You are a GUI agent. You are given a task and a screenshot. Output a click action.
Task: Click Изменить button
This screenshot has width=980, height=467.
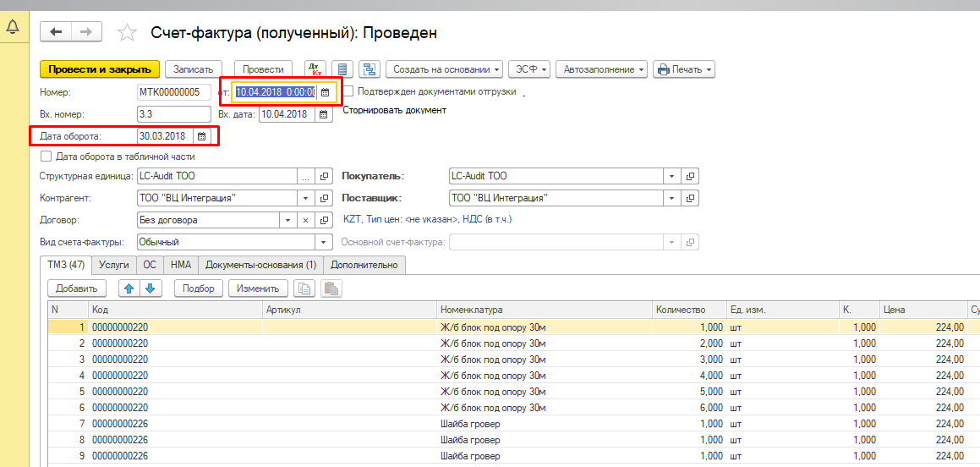click(x=258, y=288)
